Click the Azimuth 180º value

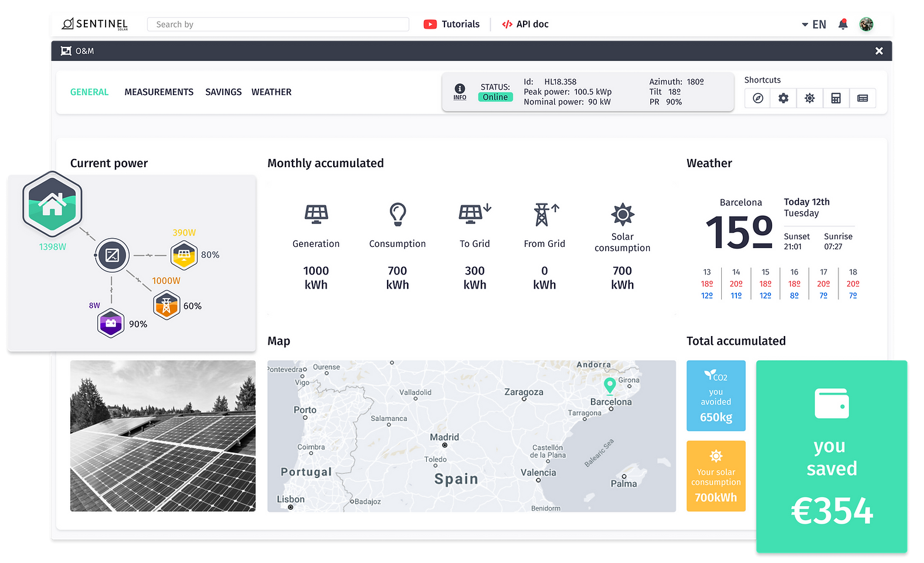pyautogui.click(x=695, y=82)
